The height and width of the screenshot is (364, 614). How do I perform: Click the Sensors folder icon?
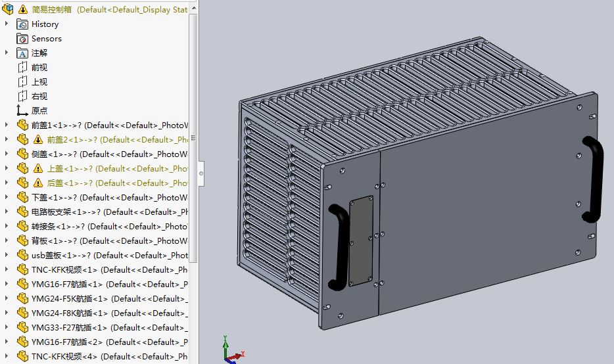[x=22, y=39]
